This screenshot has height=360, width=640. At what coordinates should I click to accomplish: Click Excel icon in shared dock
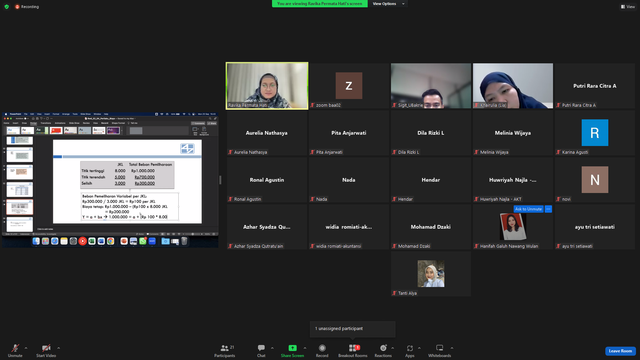pos(92,241)
